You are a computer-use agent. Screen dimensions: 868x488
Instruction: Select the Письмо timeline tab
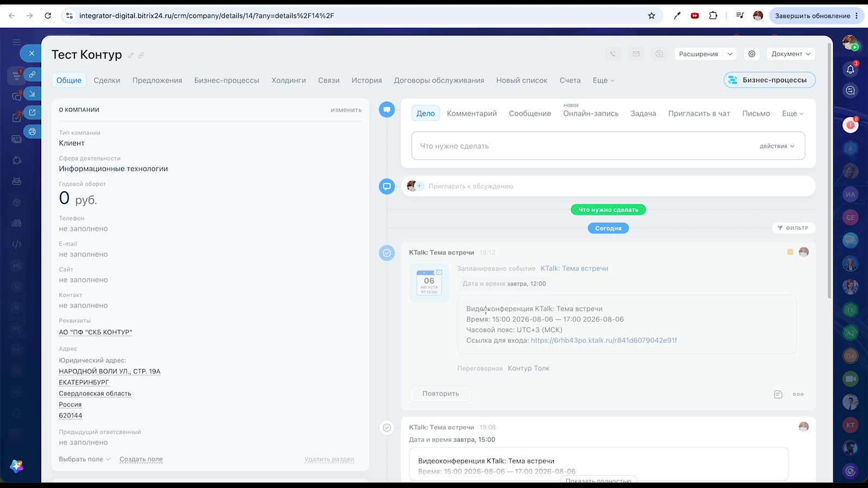point(756,113)
